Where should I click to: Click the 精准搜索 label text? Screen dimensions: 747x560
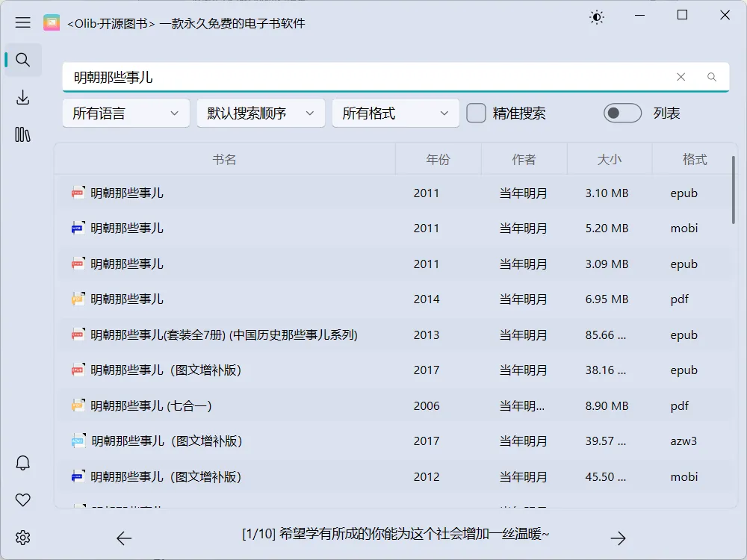[x=519, y=113]
